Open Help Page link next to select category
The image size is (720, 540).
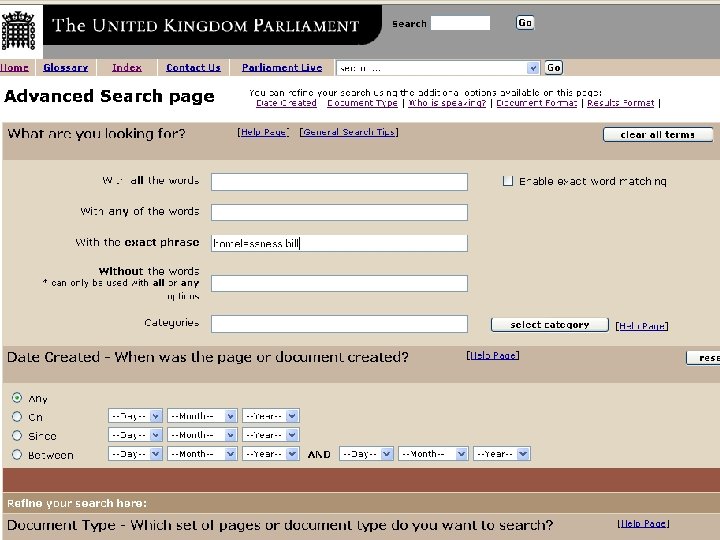click(x=642, y=326)
